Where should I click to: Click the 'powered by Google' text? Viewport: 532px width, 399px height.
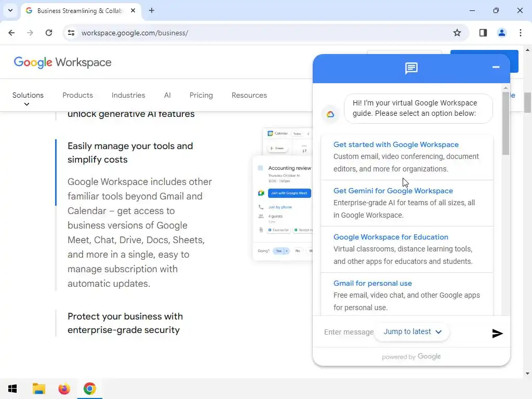(x=411, y=356)
